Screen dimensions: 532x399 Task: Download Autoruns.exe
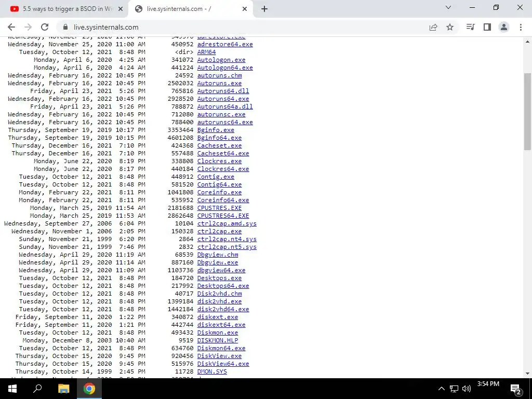tap(220, 83)
